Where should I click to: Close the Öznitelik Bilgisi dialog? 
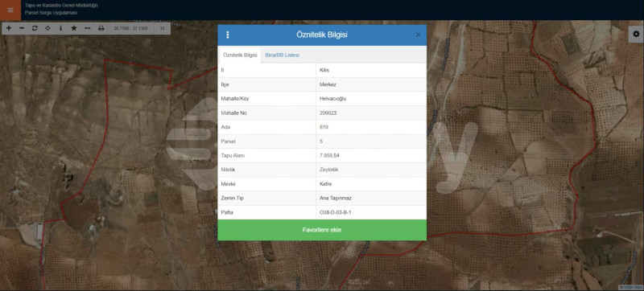tap(418, 35)
